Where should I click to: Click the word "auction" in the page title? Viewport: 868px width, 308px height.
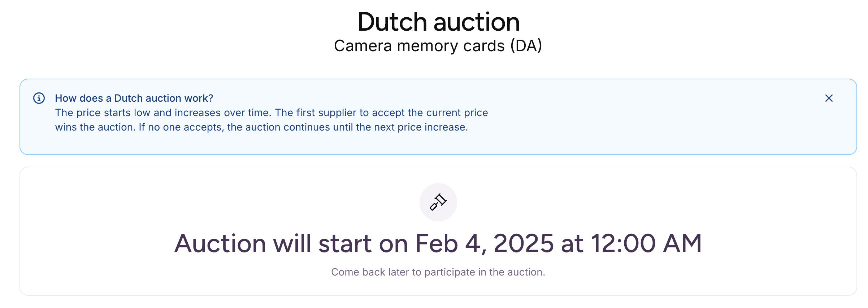[x=476, y=22]
